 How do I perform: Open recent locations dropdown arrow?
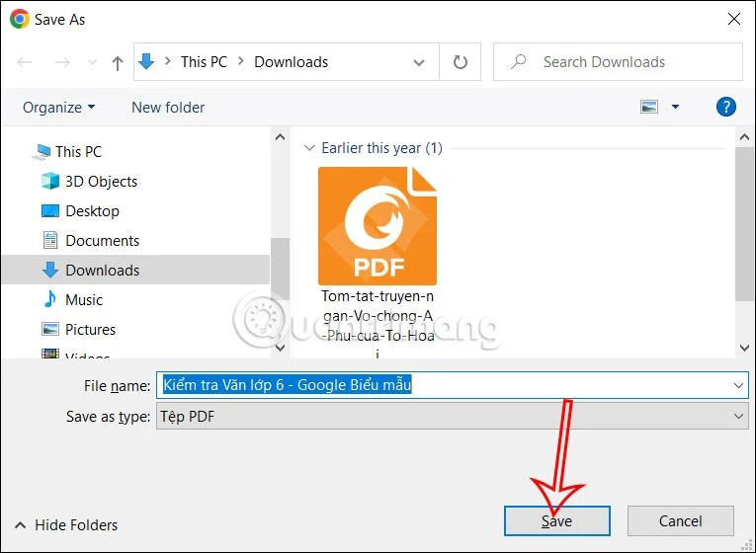92,62
